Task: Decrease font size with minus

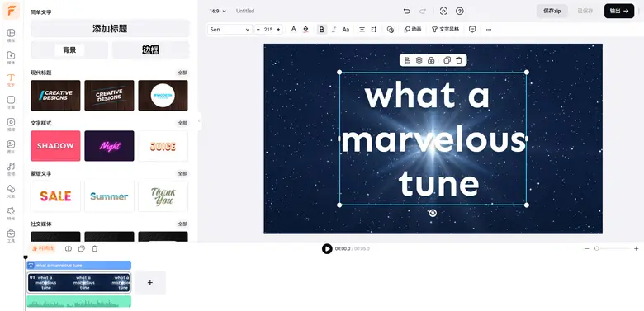Action: pos(258,30)
